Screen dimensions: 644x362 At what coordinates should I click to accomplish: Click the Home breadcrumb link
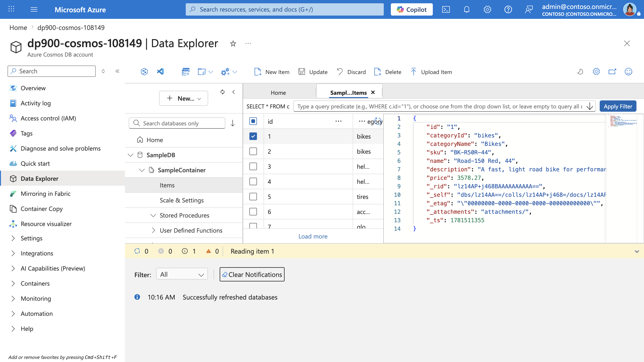[x=18, y=28]
